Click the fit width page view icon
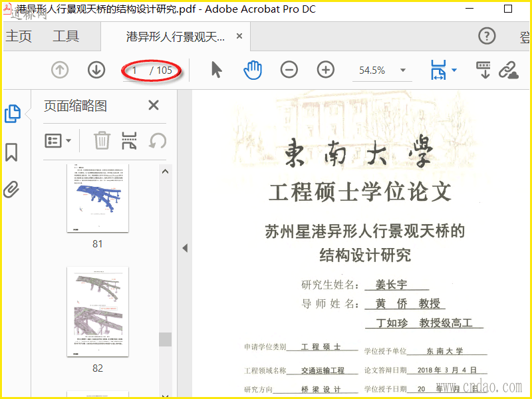532x399 pixels. pyautogui.click(x=438, y=70)
